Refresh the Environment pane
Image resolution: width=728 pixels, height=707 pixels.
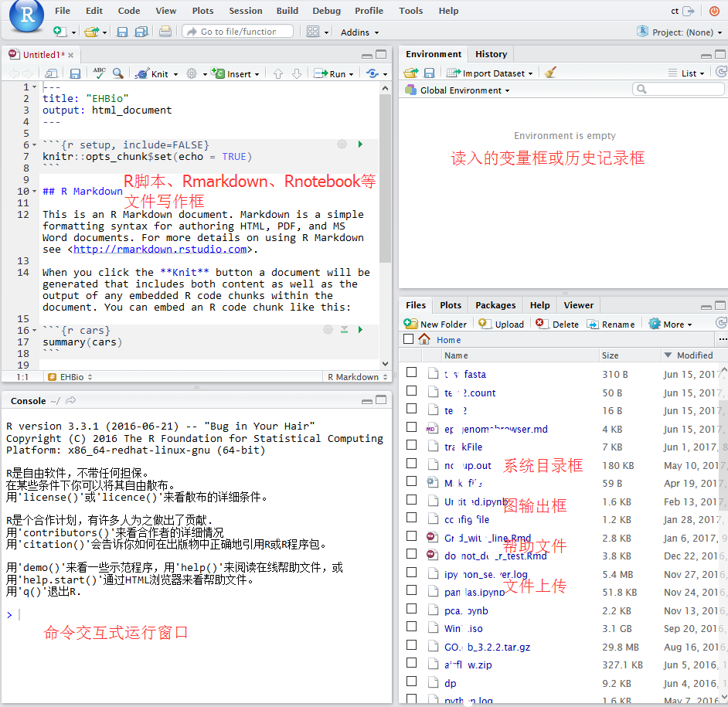coord(721,72)
